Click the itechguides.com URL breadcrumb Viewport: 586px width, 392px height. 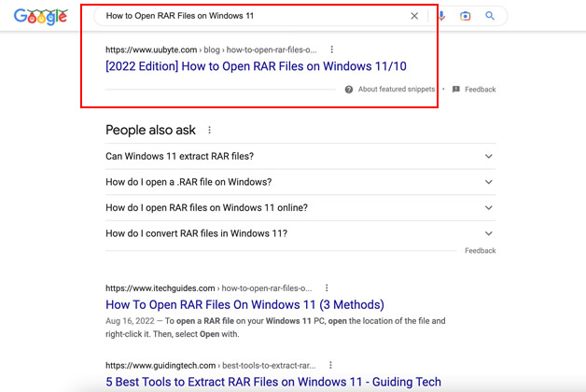click(208, 288)
